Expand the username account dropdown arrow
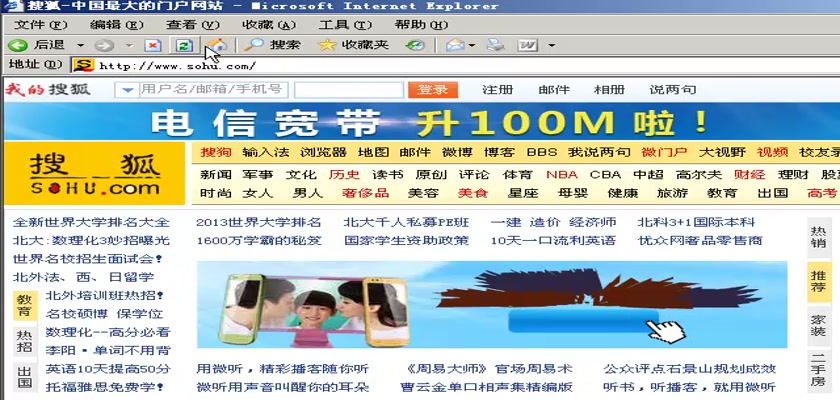 pyautogui.click(x=127, y=90)
